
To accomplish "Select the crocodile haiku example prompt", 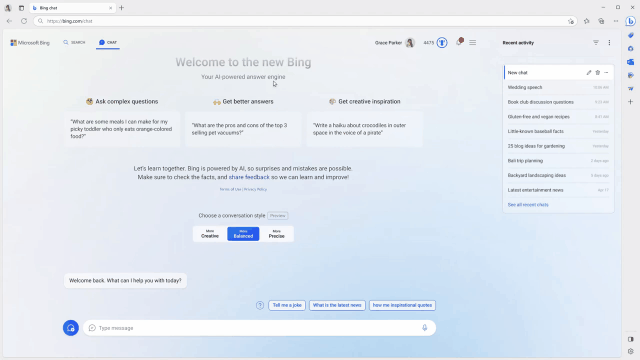I will coord(364,129).
